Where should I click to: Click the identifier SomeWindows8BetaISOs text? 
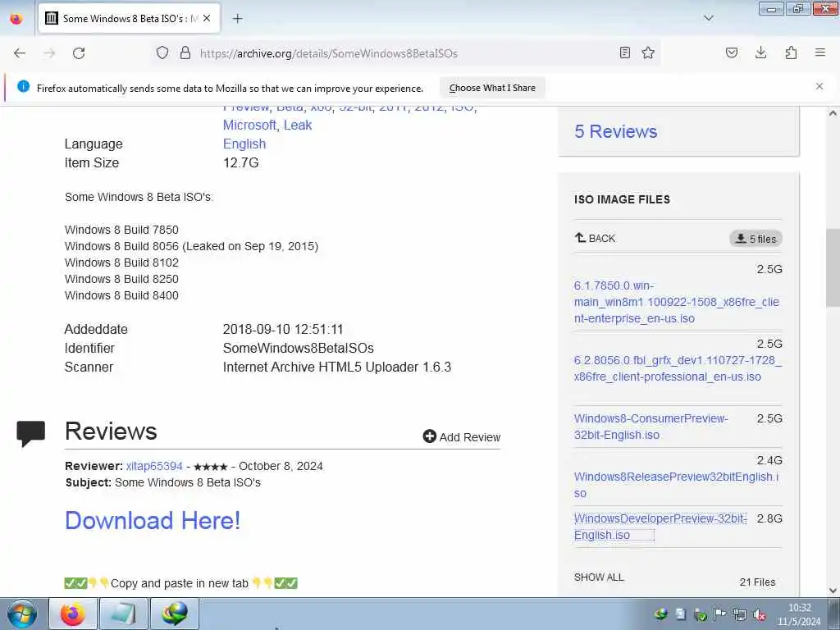(299, 348)
